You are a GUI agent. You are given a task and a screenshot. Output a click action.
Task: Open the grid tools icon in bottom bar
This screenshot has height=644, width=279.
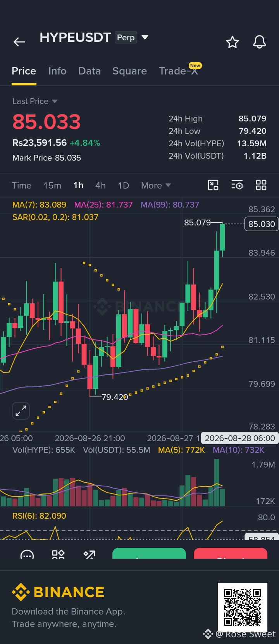58,554
